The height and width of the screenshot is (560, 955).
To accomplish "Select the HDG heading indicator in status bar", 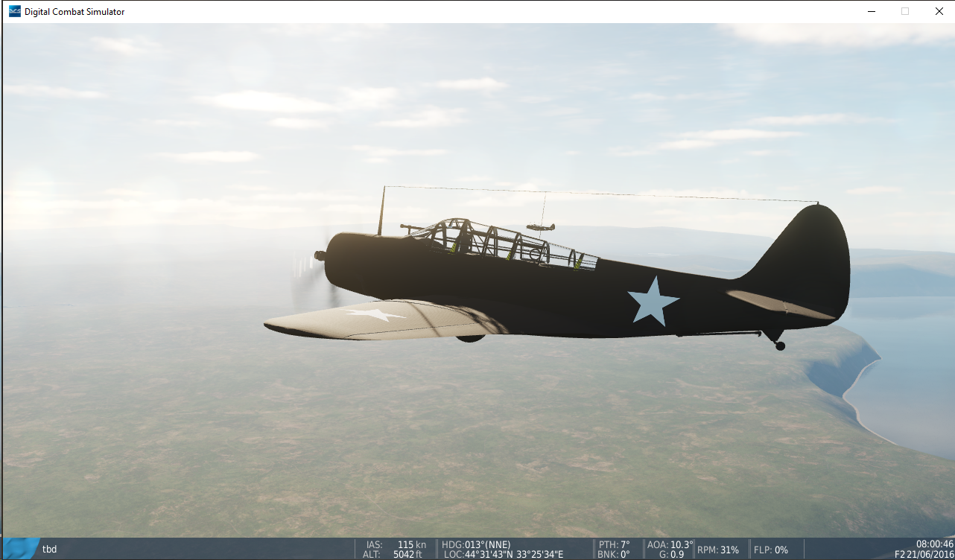I will 477,544.
